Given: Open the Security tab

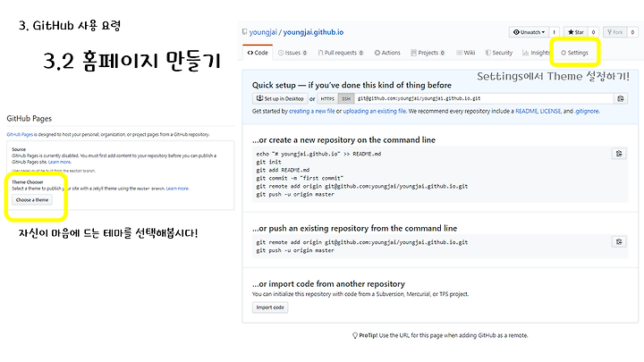Looking at the screenshot, I should (498, 53).
